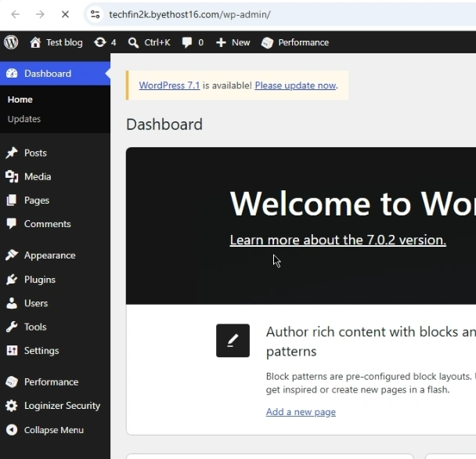Viewport: 476px width, 459px height.
Task: Click Collapse Menu label
Action: coord(54,430)
